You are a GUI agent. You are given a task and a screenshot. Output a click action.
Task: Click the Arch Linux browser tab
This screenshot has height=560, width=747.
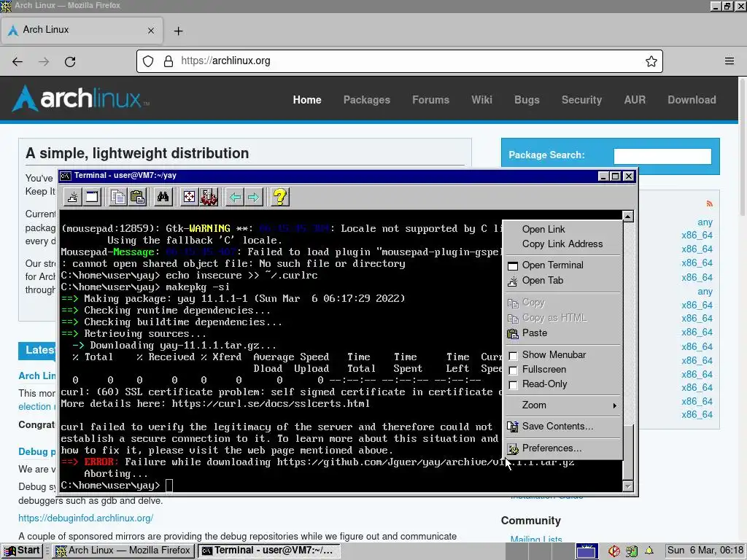click(82, 31)
